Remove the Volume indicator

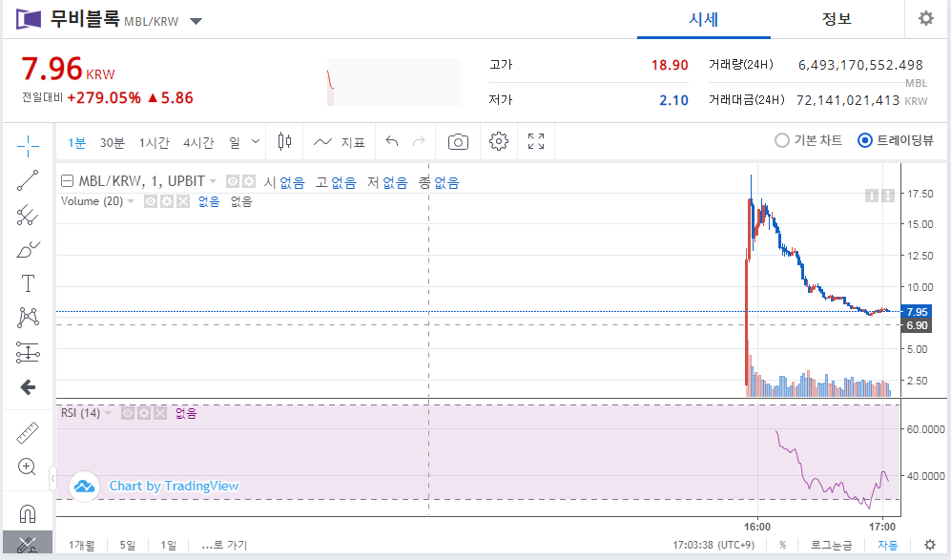183,201
